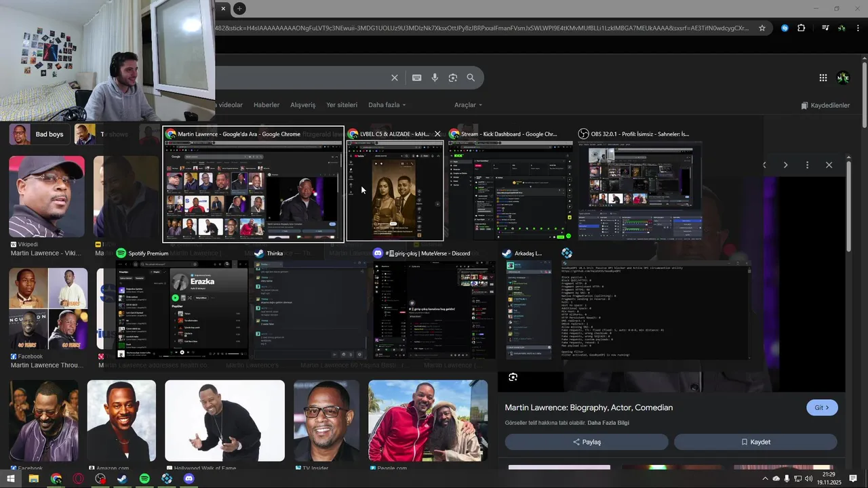Switch to the Thinka Steam chat window

point(311,304)
